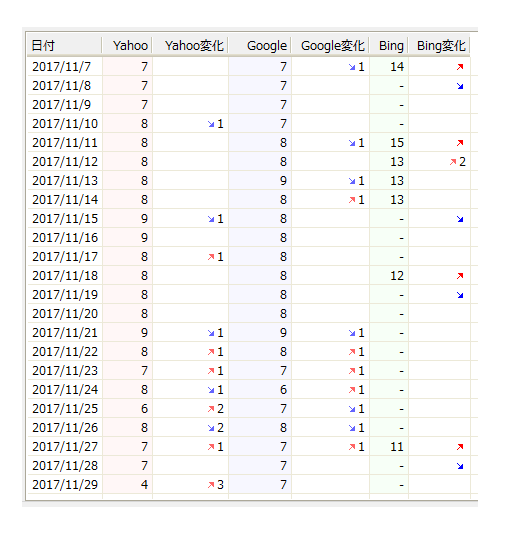Click the blue down arrow in 2017/11/8 Bing変化
The width and height of the screenshot is (520, 545).
460,86
